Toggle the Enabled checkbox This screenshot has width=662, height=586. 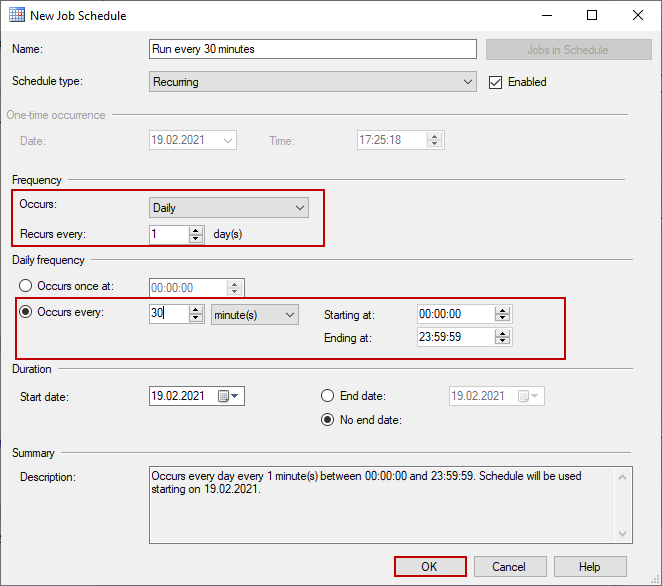495,82
